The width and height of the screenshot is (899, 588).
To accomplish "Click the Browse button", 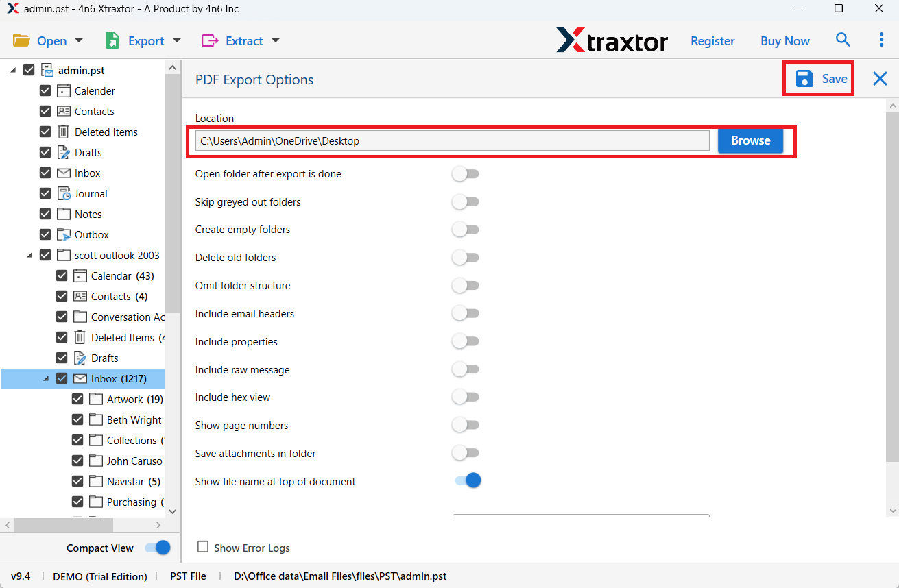I will pos(750,140).
